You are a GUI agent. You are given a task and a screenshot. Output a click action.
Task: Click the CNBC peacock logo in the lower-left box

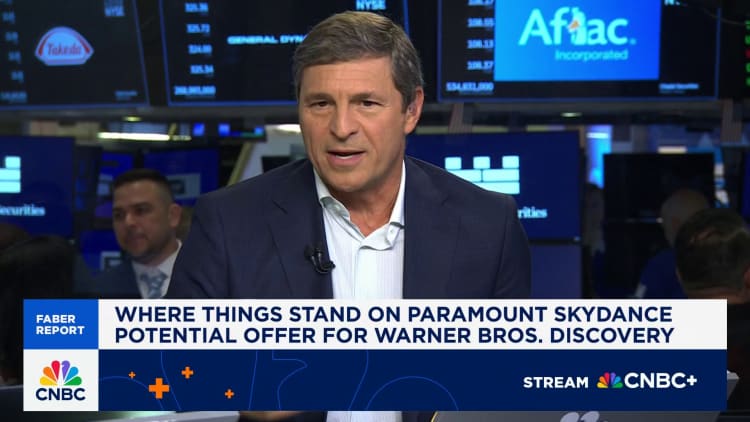[60, 373]
